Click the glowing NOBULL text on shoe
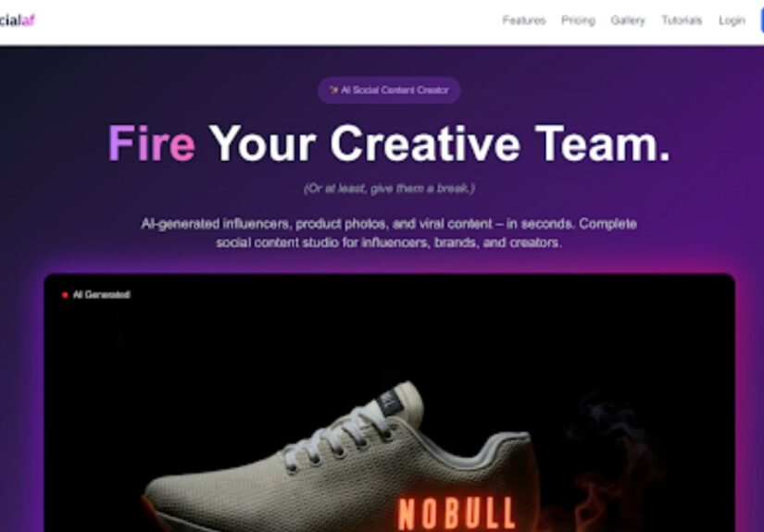 (x=457, y=513)
